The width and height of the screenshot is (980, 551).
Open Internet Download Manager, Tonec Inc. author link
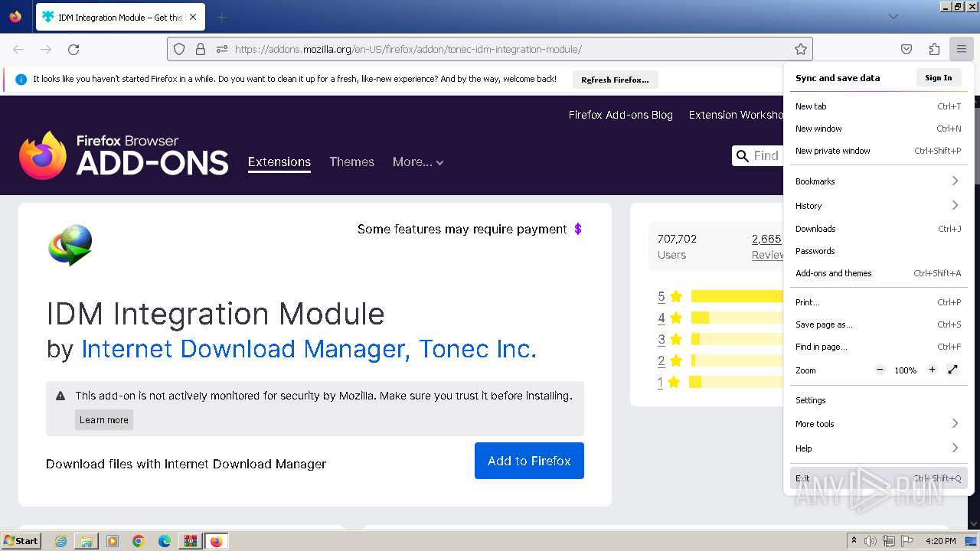(309, 349)
